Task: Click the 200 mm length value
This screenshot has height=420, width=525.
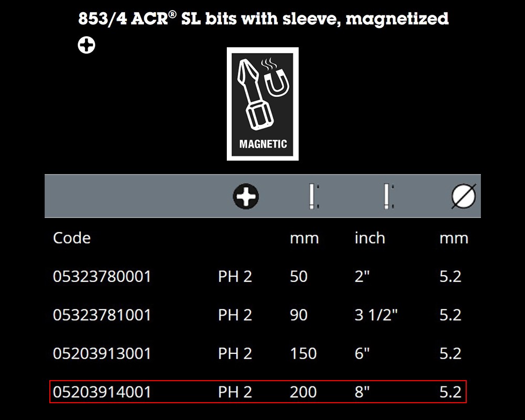Action: click(x=303, y=392)
